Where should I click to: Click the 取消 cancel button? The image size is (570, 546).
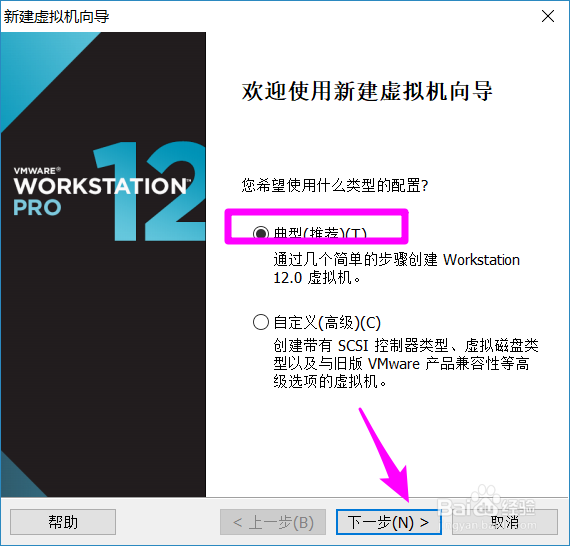pyautogui.click(x=505, y=522)
